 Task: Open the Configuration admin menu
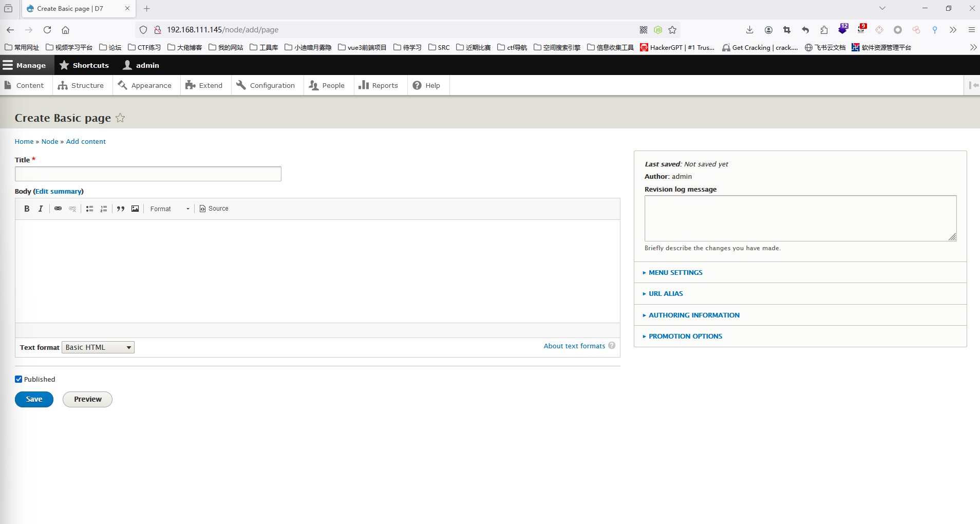pos(266,85)
